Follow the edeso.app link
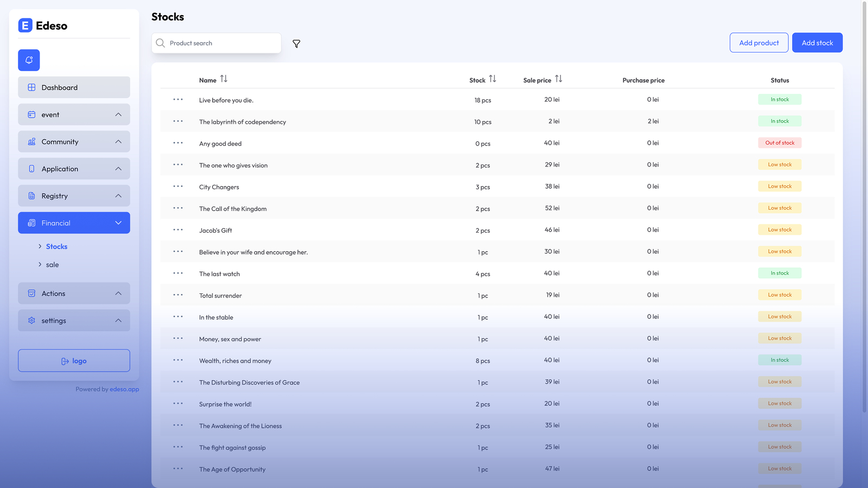868x488 pixels. (124, 389)
